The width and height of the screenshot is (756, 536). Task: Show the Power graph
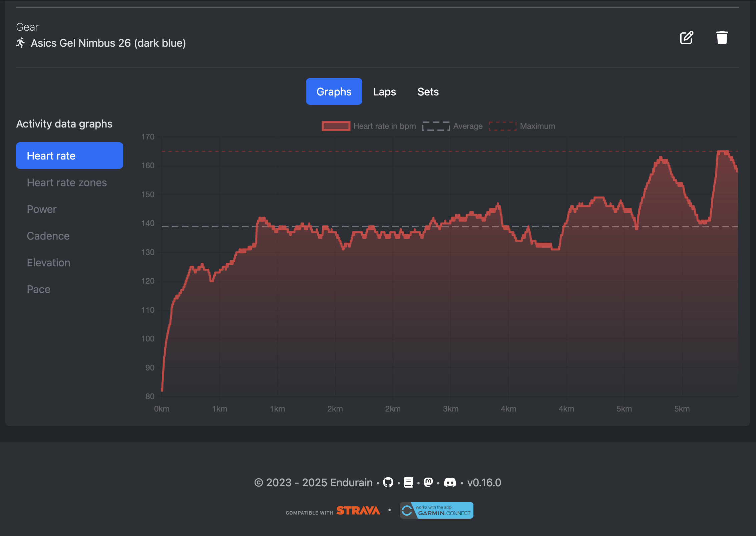pyautogui.click(x=42, y=209)
